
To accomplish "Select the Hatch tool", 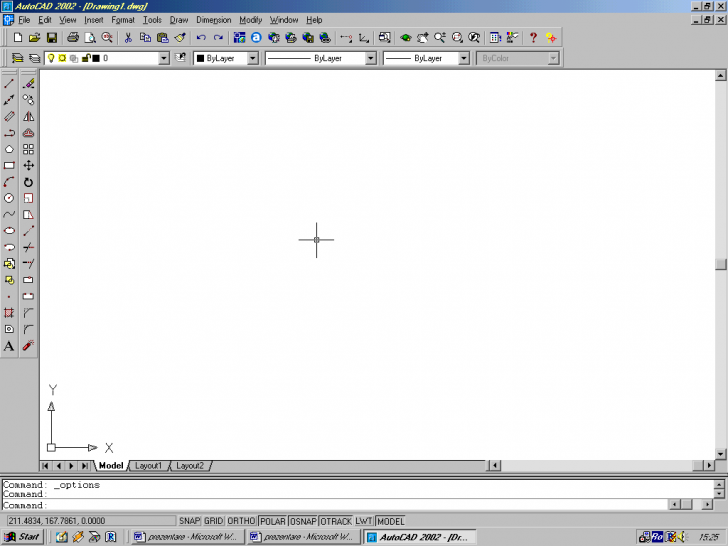I will pyautogui.click(x=9, y=313).
